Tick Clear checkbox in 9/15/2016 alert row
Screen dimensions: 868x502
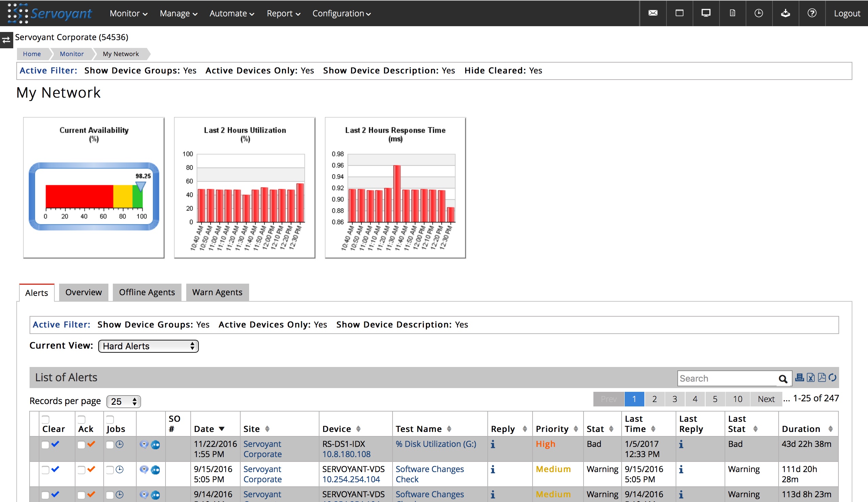point(45,470)
